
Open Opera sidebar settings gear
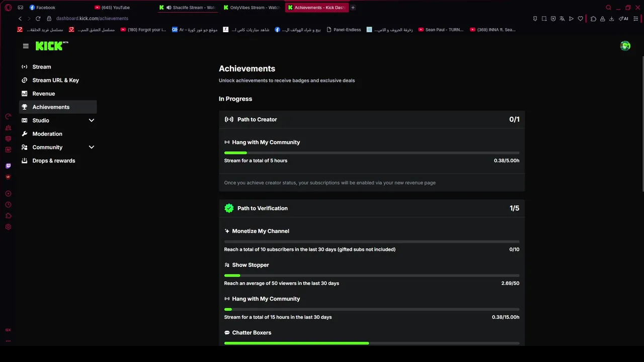tap(8, 227)
